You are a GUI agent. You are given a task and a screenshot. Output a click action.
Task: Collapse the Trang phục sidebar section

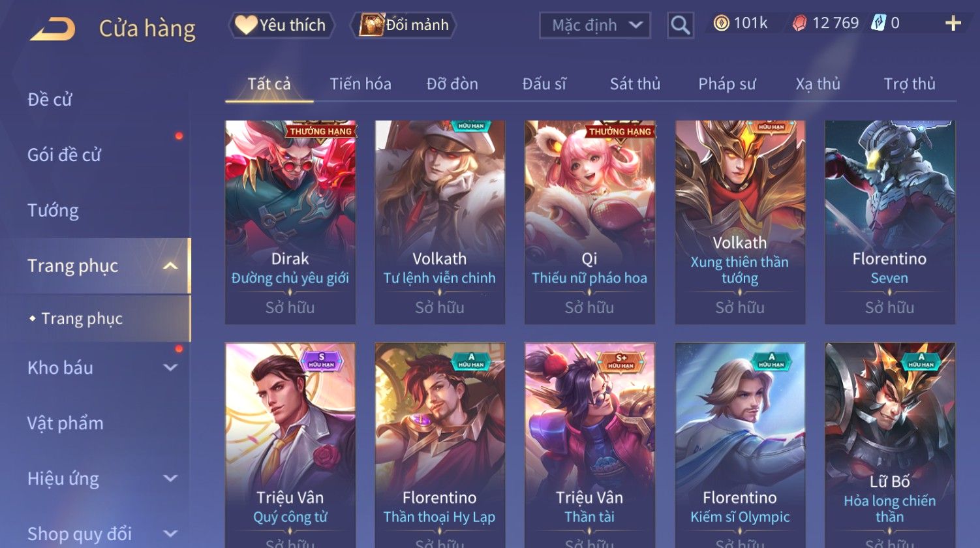pos(170,266)
